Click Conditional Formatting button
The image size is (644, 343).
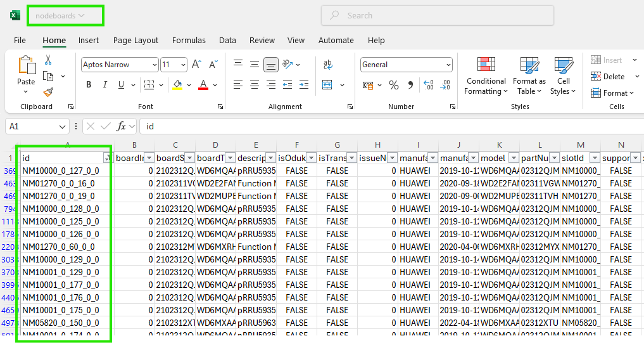[486, 76]
